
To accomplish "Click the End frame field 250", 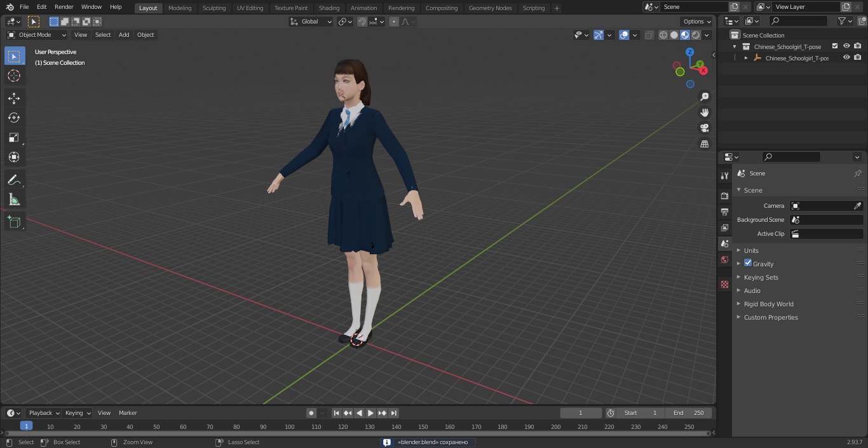I will click(x=688, y=413).
